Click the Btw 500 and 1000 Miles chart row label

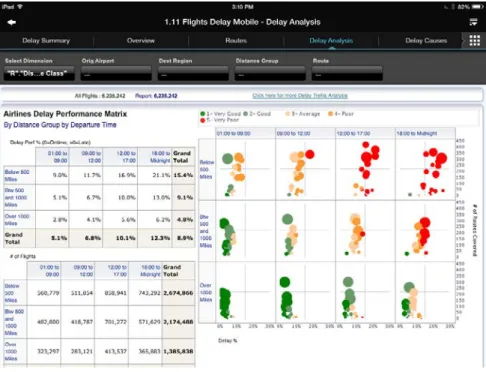tap(206, 231)
